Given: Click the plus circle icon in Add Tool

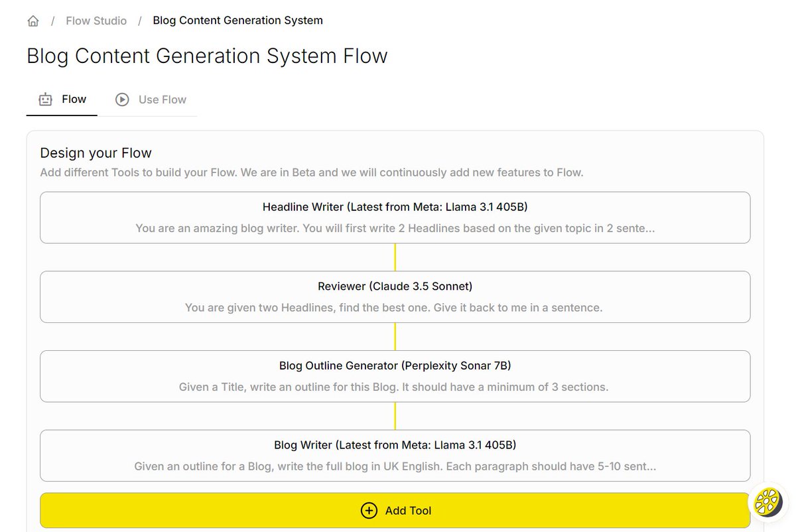Looking at the screenshot, I should point(368,510).
